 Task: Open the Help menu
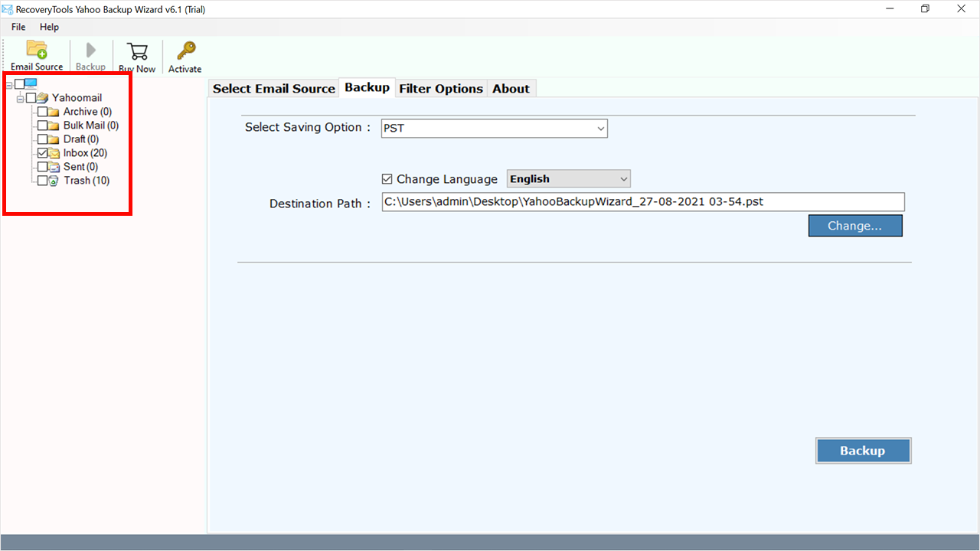coord(49,27)
